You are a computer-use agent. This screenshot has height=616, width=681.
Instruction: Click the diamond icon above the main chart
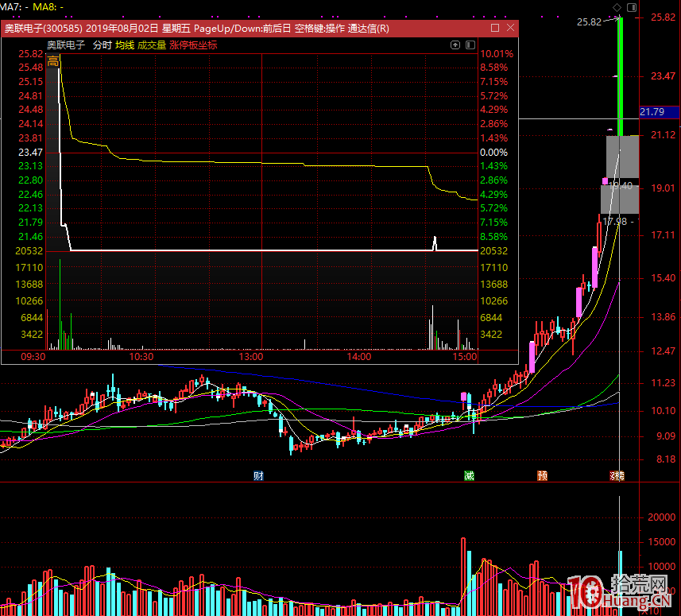click(x=617, y=7)
